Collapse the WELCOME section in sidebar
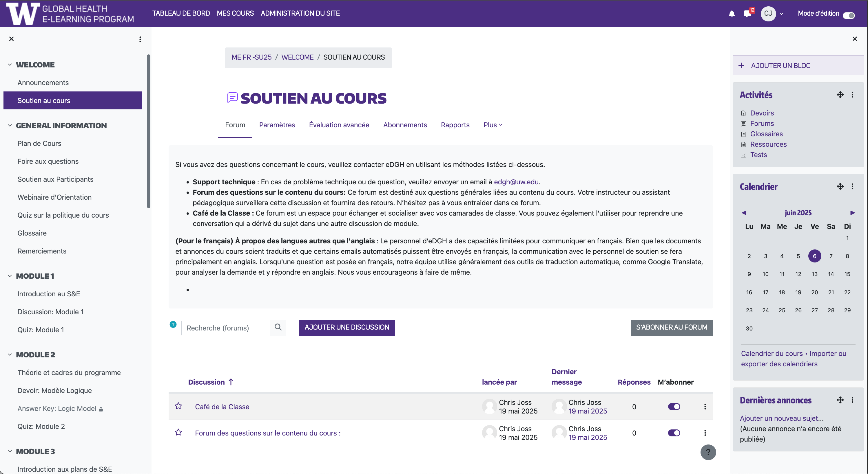Viewport: 868px width, 474px height. (10, 65)
